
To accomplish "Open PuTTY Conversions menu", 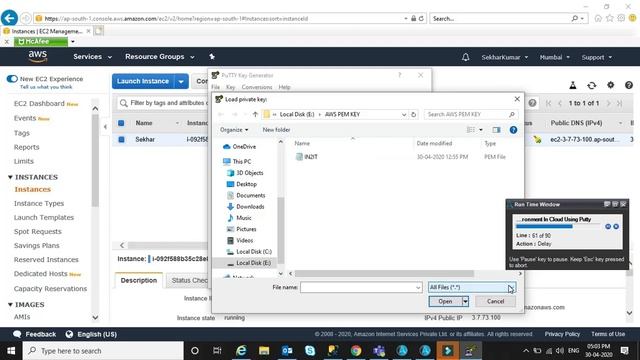I will 257,87.
